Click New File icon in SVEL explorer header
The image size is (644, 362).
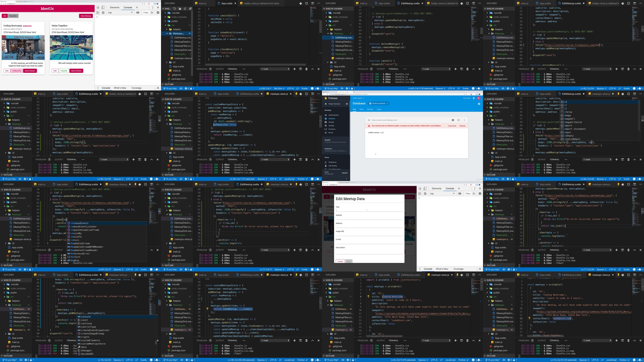[174, 8]
